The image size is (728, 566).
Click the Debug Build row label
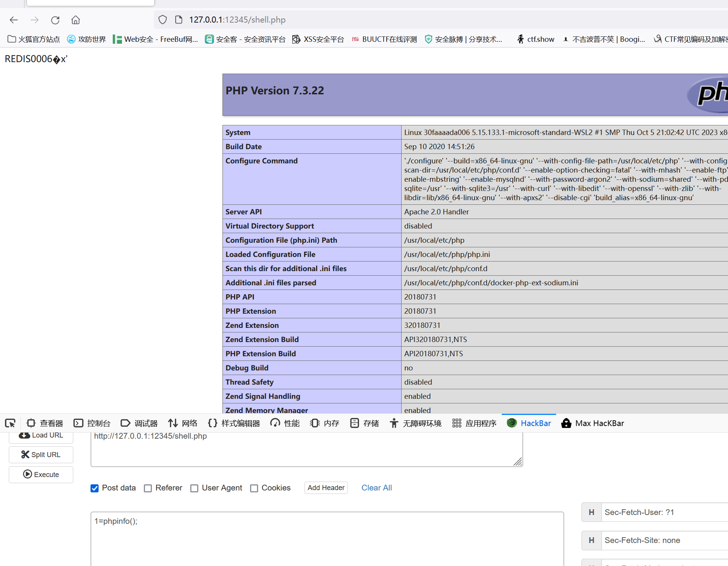247,368
